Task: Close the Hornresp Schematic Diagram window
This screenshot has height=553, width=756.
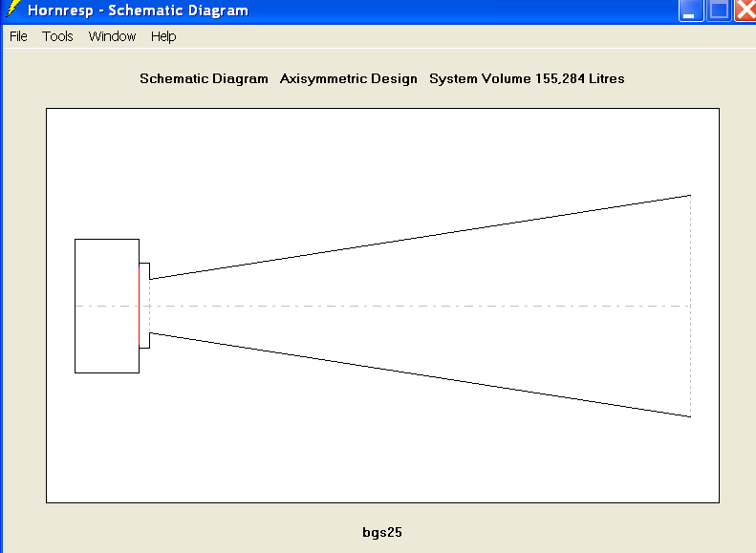Action: point(745,11)
